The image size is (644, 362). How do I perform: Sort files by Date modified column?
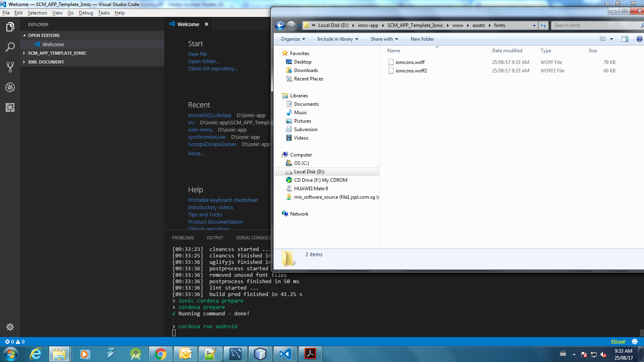pyautogui.click(x=514, y=51)
